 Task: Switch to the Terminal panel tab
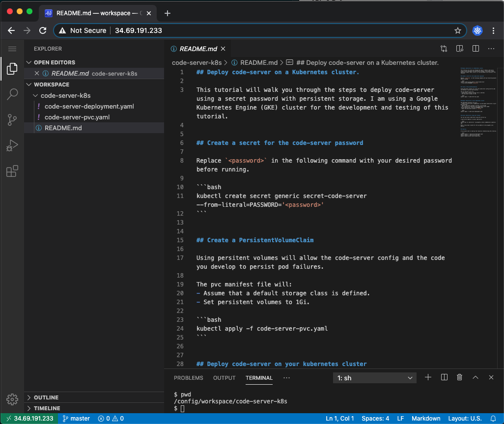tap(259, 378)
